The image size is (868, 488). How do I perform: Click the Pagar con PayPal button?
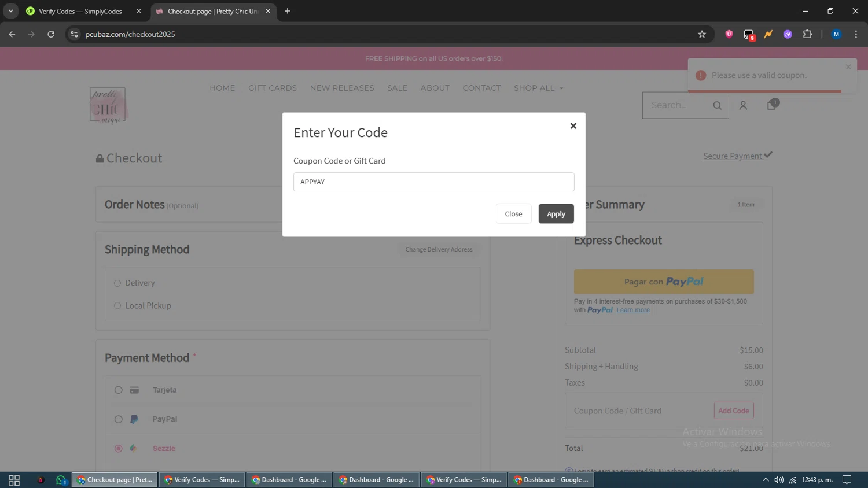[x=664, y=282]
